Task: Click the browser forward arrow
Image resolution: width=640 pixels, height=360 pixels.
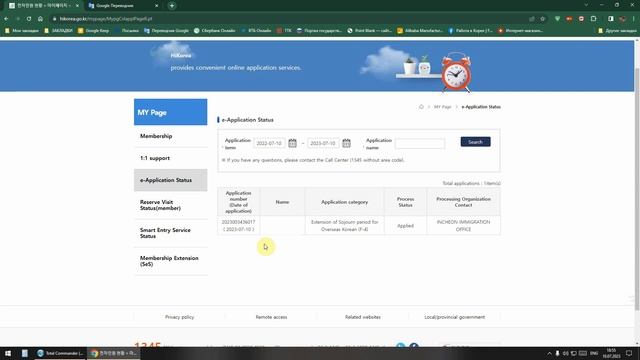Action: tap(18, 19)
